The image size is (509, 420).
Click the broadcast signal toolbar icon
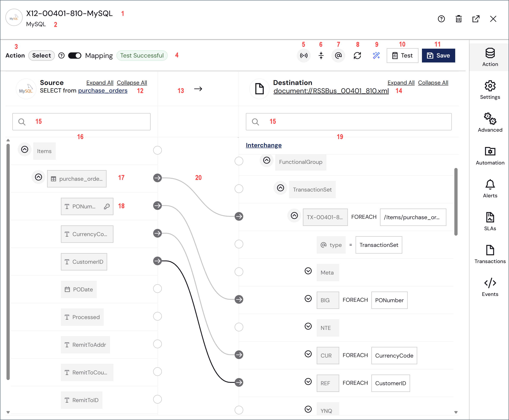(304, 55)
